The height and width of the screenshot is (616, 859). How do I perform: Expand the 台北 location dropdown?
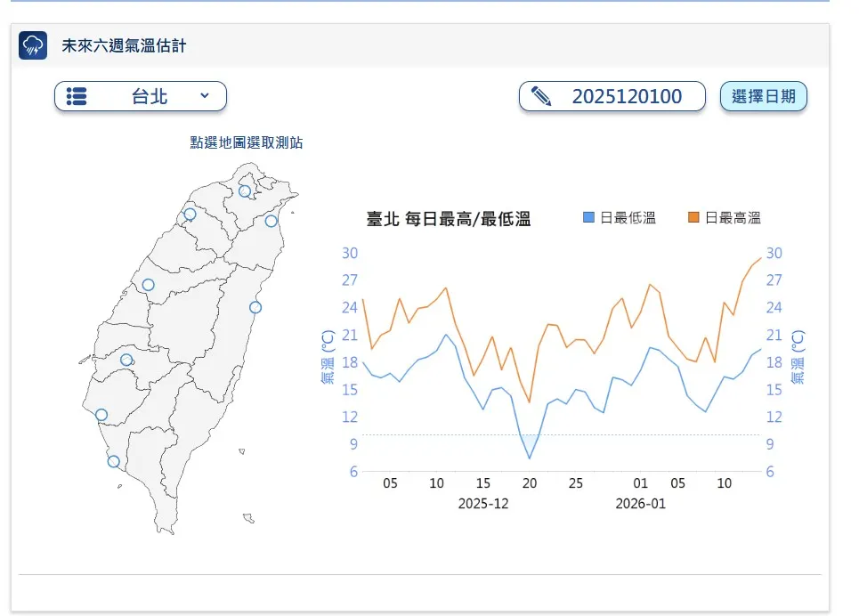[206, 96]
